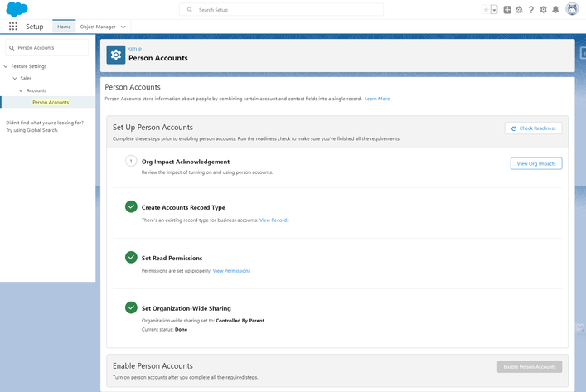Add this page to favorites star
586x392 pixels.
tap(486, 10)
